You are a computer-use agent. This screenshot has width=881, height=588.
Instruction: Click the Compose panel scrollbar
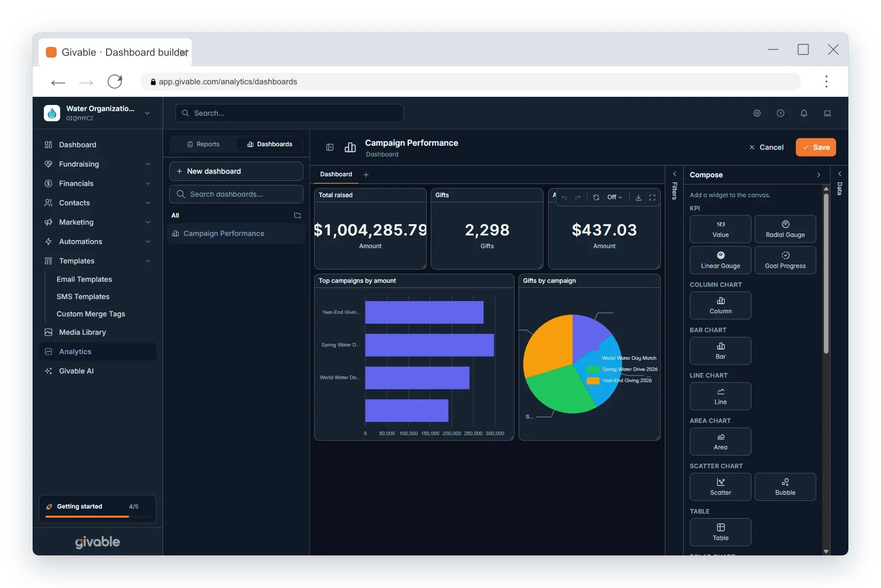coord(826,273)
